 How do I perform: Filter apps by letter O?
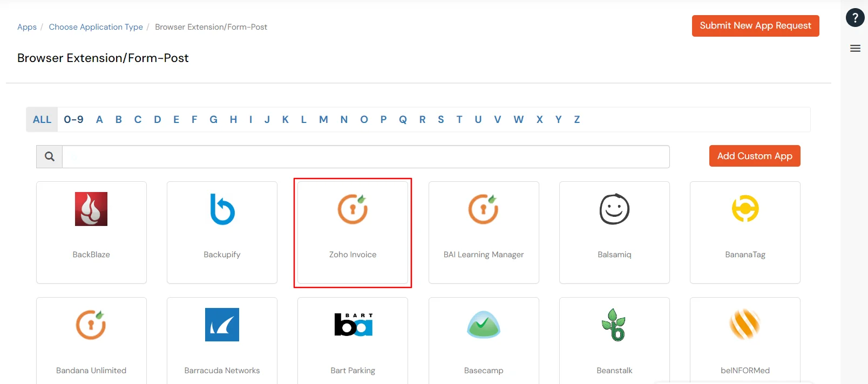pos(364,120)
